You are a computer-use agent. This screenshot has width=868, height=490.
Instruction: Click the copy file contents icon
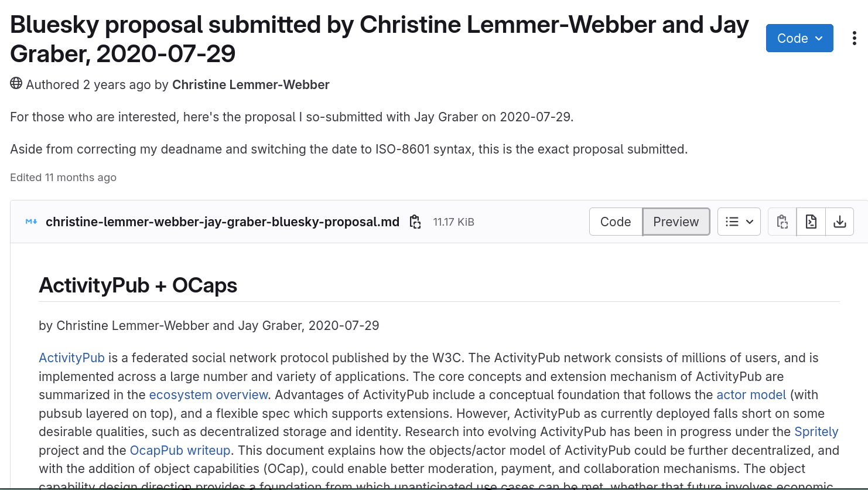click(x=782, y=222)
